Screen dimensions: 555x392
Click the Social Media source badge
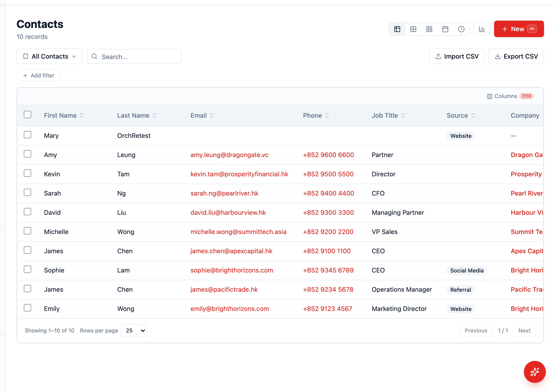pyautogui.click(x=467, y=270)
